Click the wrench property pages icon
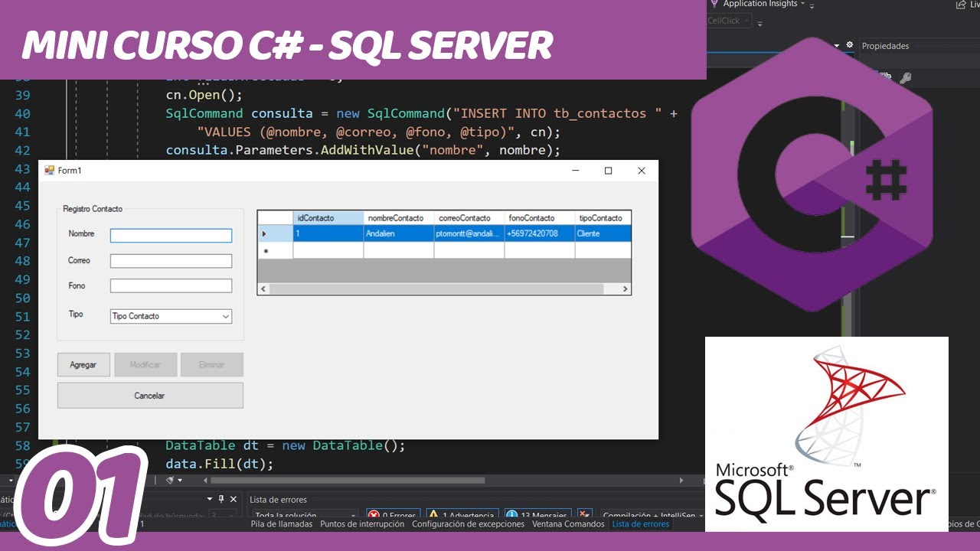980x551 pixels. point(906,77)
